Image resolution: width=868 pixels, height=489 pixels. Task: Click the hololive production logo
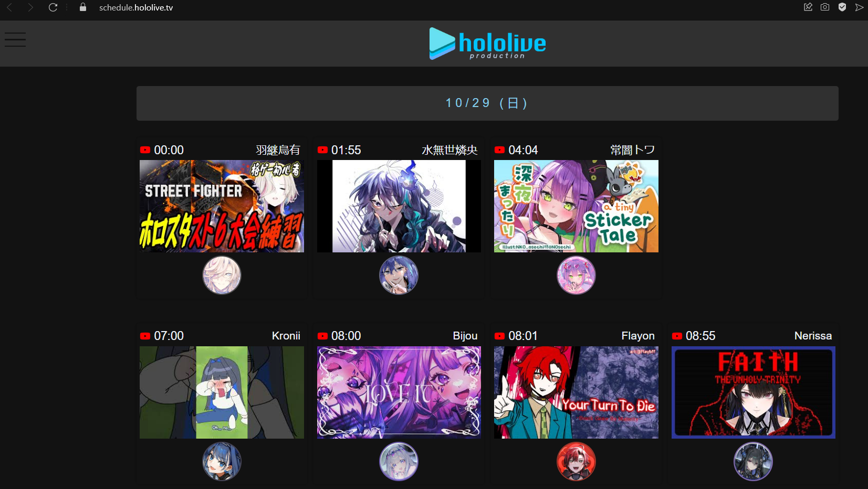coord(487,44)
